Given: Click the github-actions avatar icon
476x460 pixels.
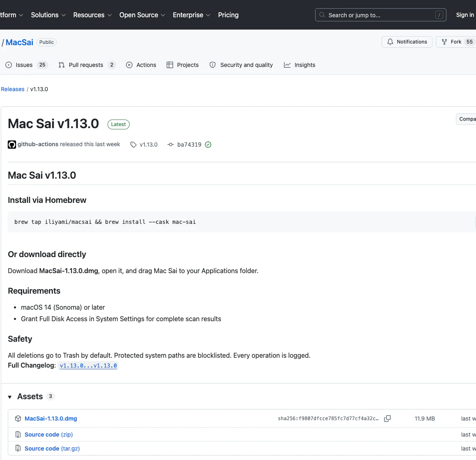Looking at the screenshot, I should [12, 145].
